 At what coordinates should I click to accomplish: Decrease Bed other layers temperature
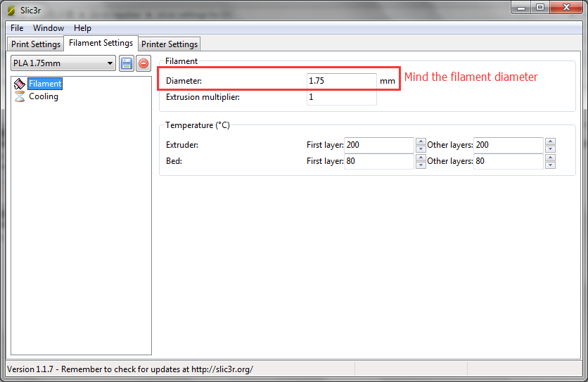pyautogui.click(x=550, y=165)
